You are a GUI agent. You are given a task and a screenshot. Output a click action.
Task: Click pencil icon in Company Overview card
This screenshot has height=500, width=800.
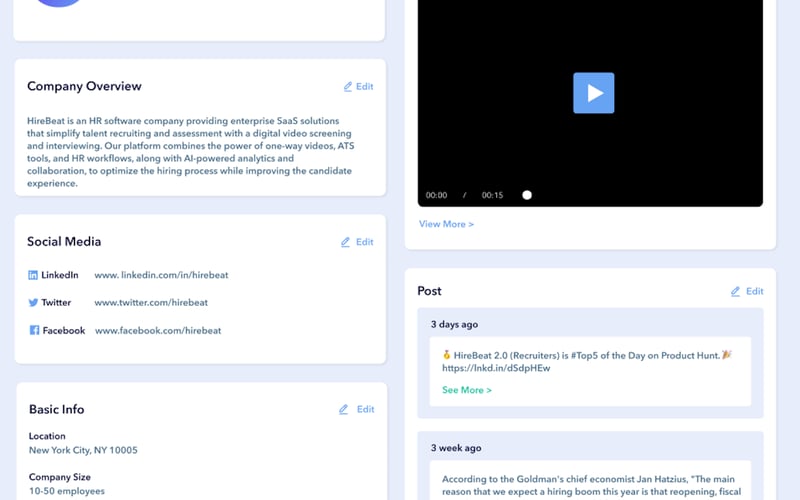(347, 87)
